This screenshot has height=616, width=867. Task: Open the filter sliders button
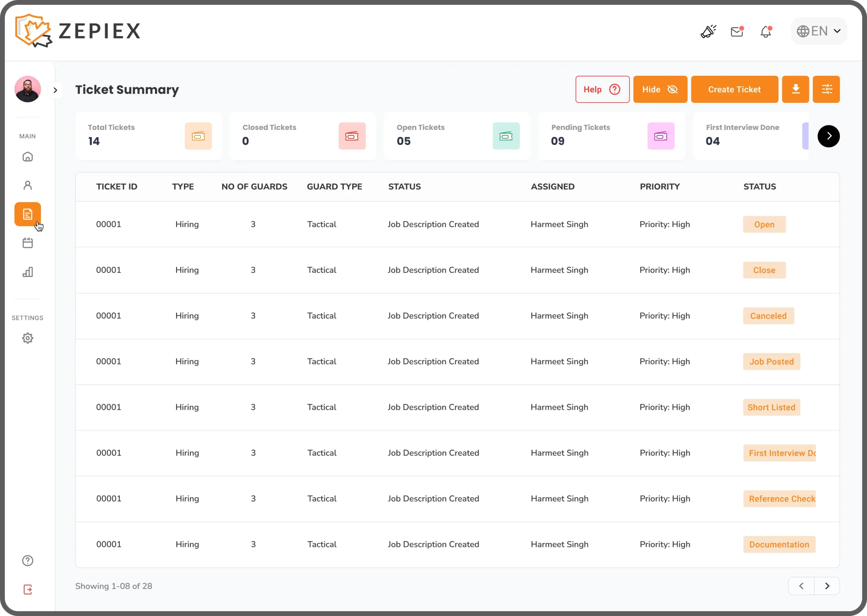click(x=826, y=89)
